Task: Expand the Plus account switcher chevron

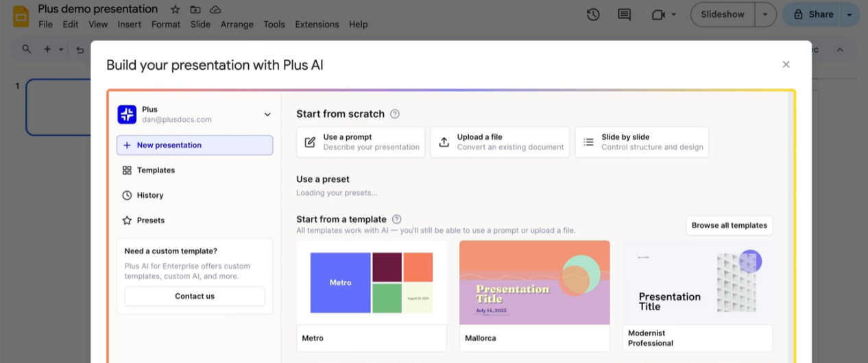Action: tap(267, 114)
